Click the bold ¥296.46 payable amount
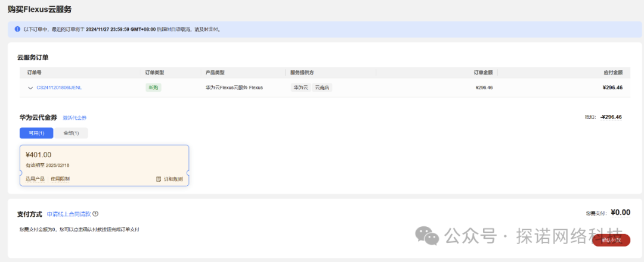This screenshot has width=644, height=262. pyautogui.click(x=612, y=88)
